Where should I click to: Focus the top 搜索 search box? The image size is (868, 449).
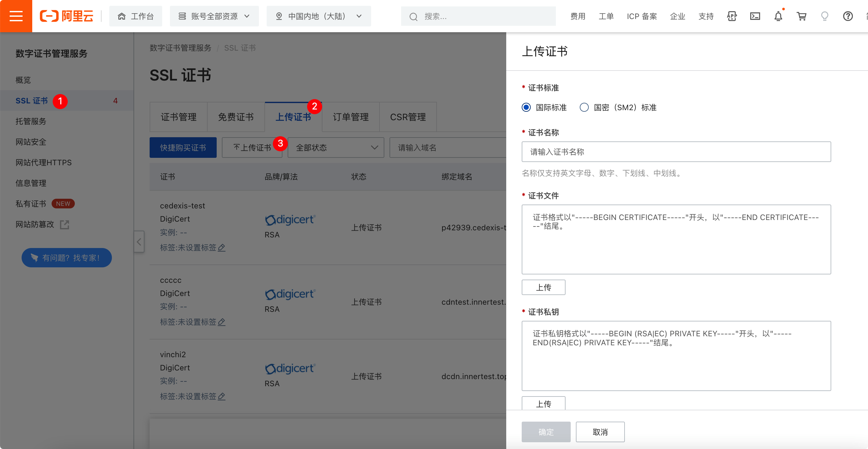point(478,16)
